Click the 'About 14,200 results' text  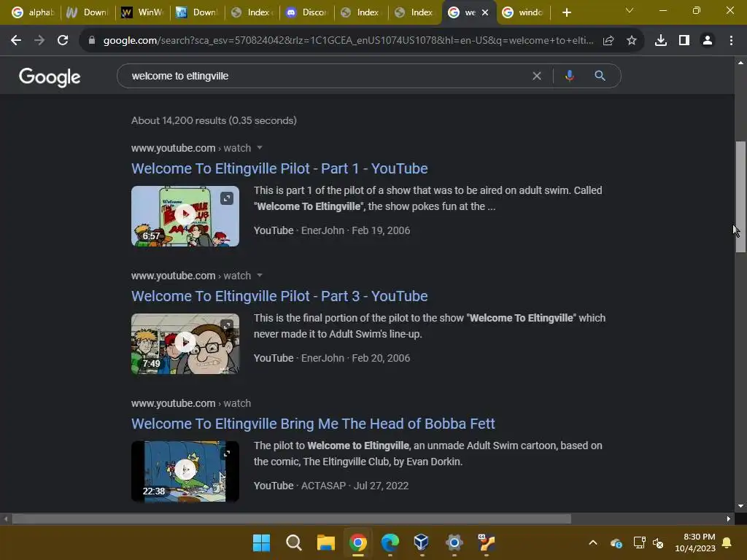214,120
